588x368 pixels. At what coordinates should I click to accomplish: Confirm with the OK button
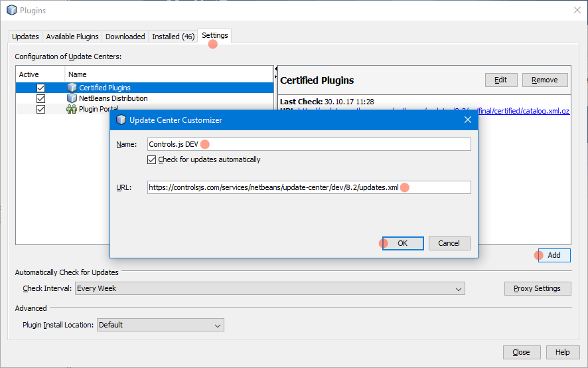[403, 243]
